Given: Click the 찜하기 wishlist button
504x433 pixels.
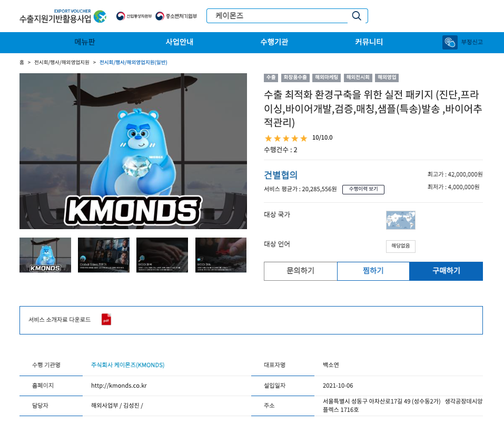Looking at the screenshot, I should [x=373, y=271].
